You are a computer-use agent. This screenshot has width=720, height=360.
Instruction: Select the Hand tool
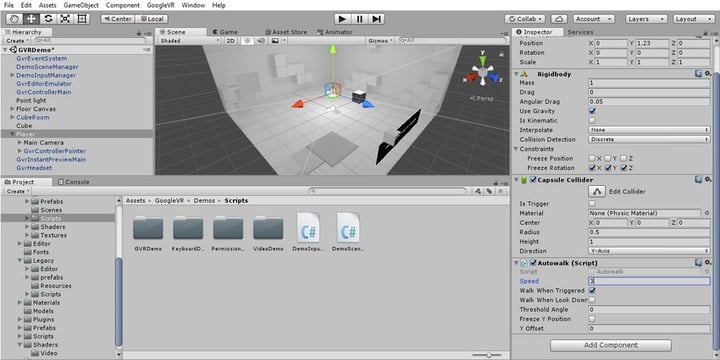coord(14,19)
